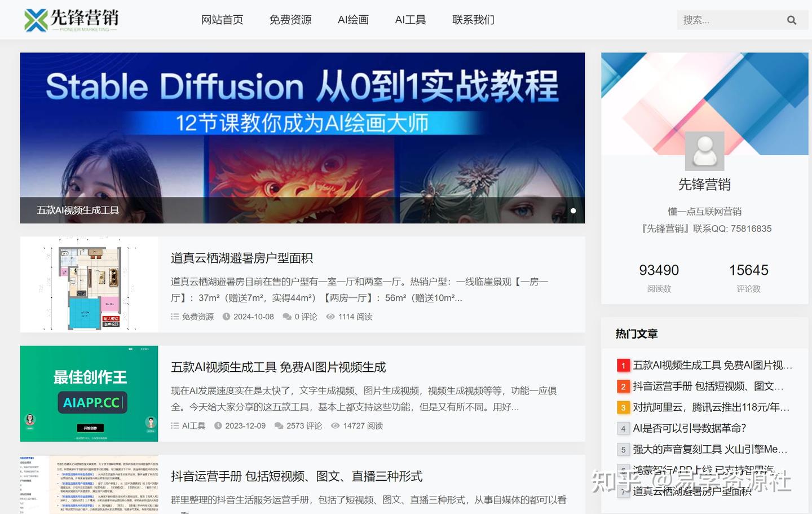Click the sidebar name 先锋营销
The image size is (812, 514).
coord(704,184)
